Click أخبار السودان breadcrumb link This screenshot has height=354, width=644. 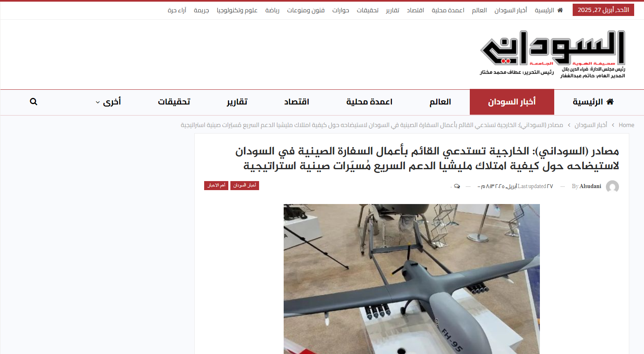click(x=591, y=125)
